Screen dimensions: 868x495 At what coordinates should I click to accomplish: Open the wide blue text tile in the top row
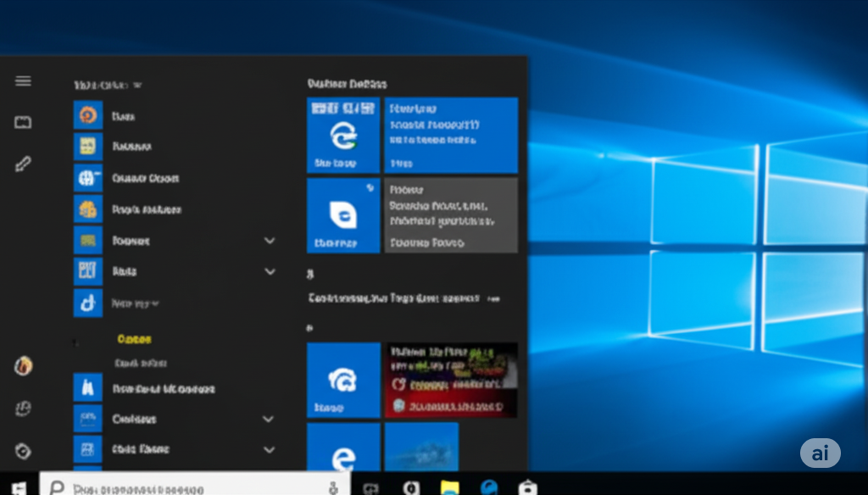pyautogui.click(x=451, y=135)
